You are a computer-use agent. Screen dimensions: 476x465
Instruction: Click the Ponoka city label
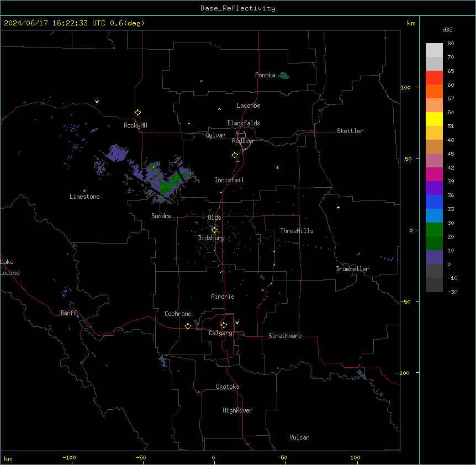pos(265,75)
